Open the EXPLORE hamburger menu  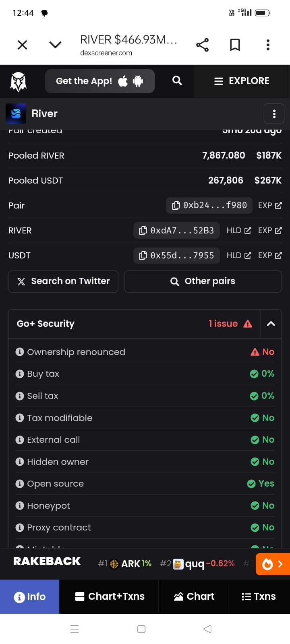coord(242,81)
